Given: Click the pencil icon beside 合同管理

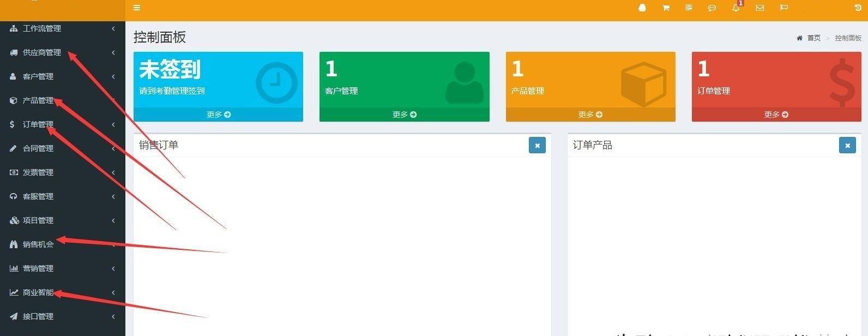Looking at the screenshot, I should click(x=13, y=148).
